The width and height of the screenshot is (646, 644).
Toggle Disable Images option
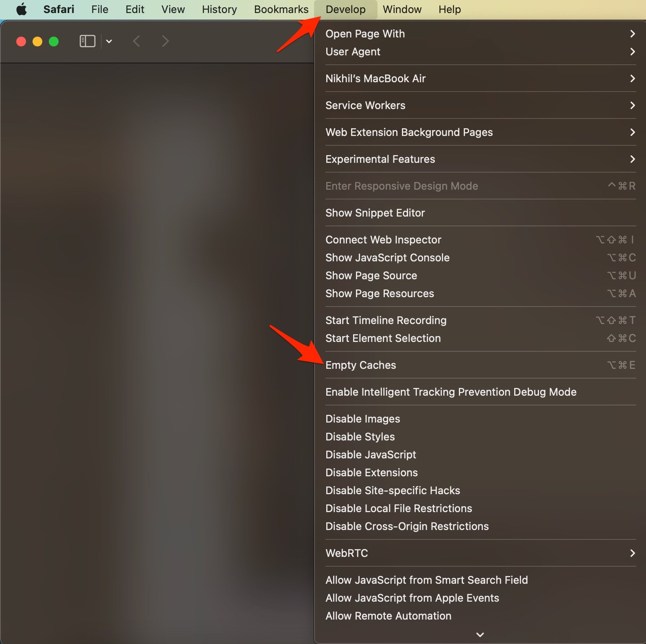(x=362, y=419)
